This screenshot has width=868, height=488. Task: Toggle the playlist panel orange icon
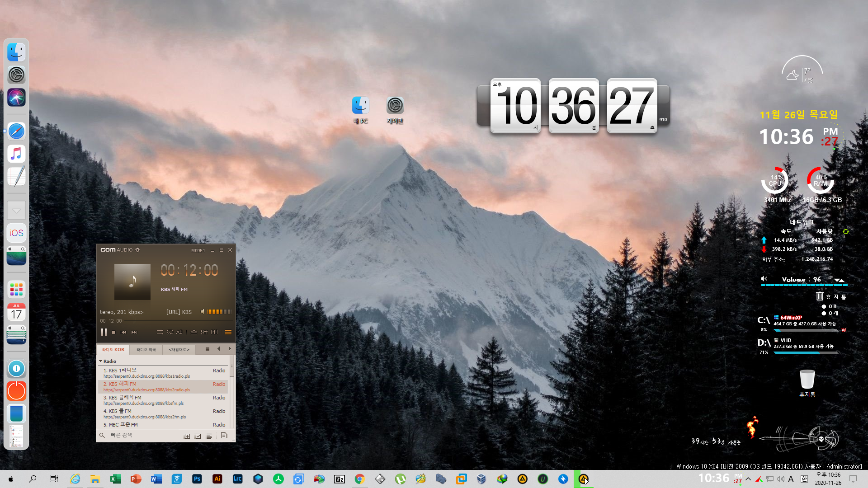point(228,332)
